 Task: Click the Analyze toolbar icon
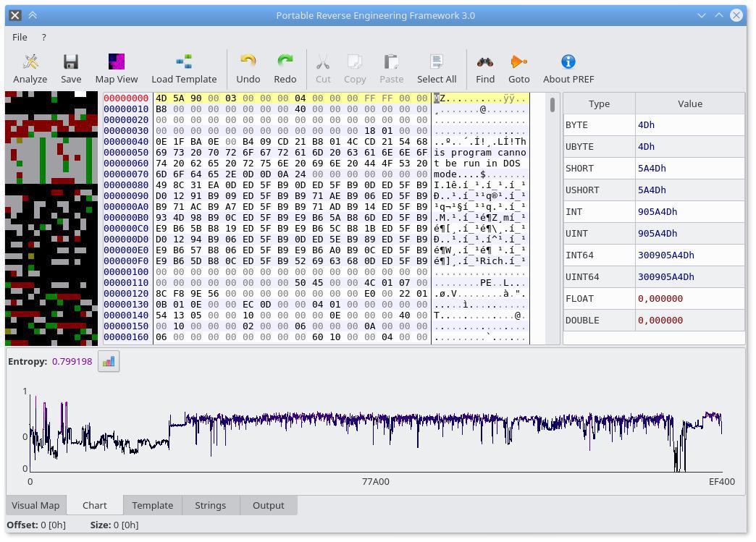[x=30, y=69]
